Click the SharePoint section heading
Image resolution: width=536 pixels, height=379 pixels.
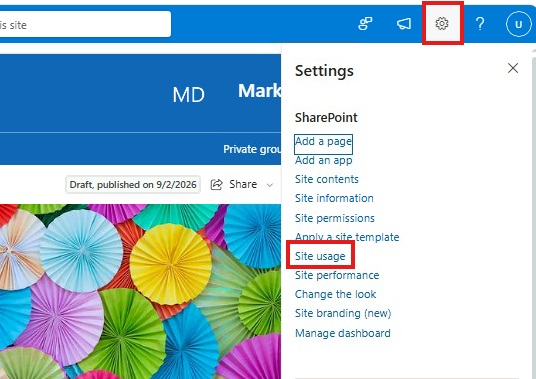[x=326, y=118]
